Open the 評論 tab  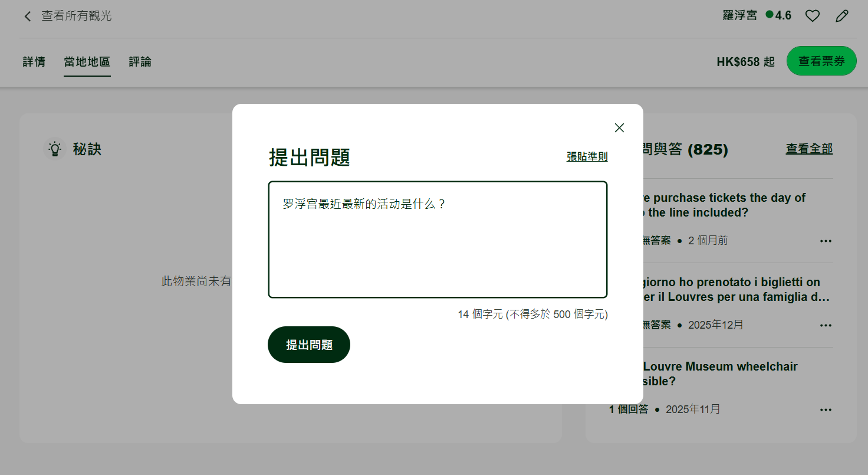(140, 62)
